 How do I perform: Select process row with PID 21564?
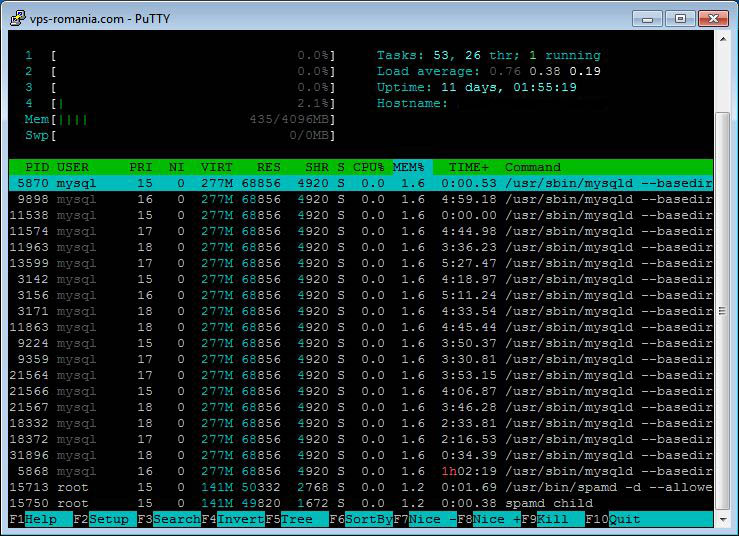(361, 375)
